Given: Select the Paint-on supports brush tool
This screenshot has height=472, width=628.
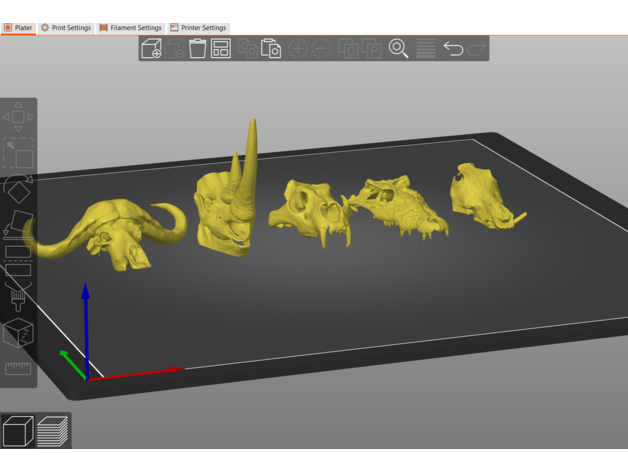Looking at the screenshot, I should click(x=18, y=296).
